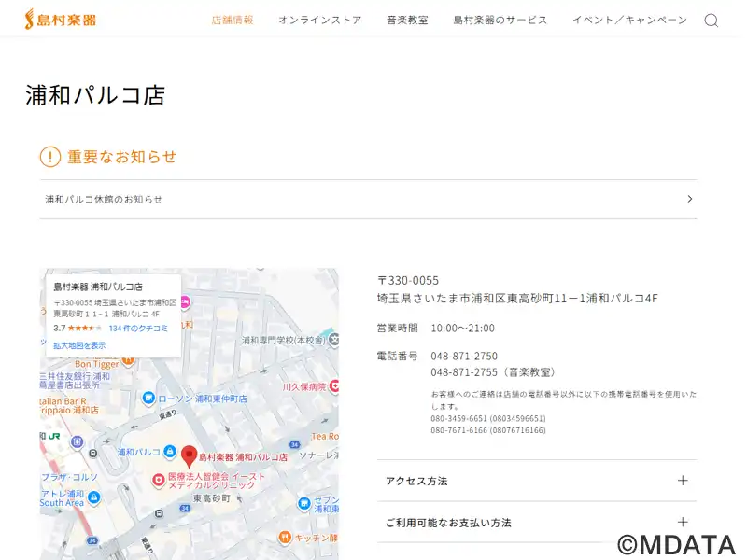Image resolution: width=747 pixels, height=560 pixels.
Task: Open the 134 件のクチコミ reviews link
Action: (138, 329)
